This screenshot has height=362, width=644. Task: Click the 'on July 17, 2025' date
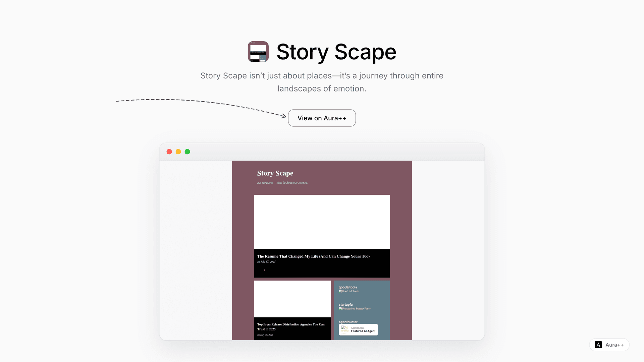pyautogui.click(x=266, y=262)
